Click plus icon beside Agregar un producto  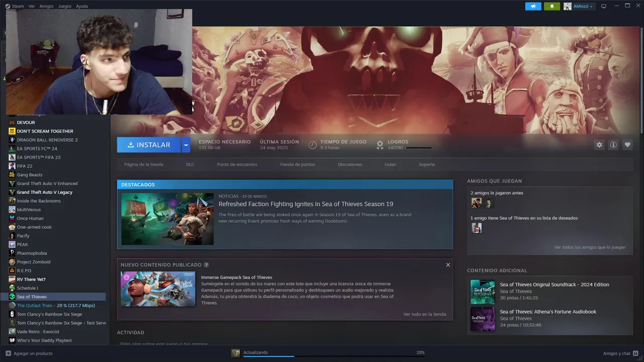[8, 353]
